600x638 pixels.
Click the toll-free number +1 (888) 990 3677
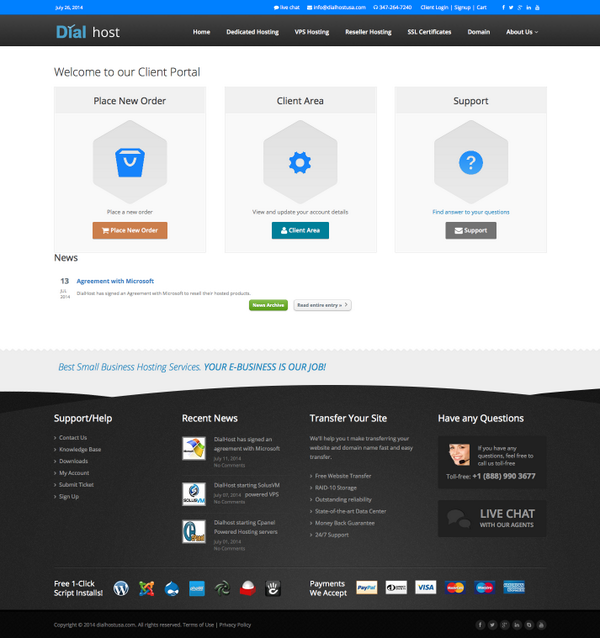point(504,476)
